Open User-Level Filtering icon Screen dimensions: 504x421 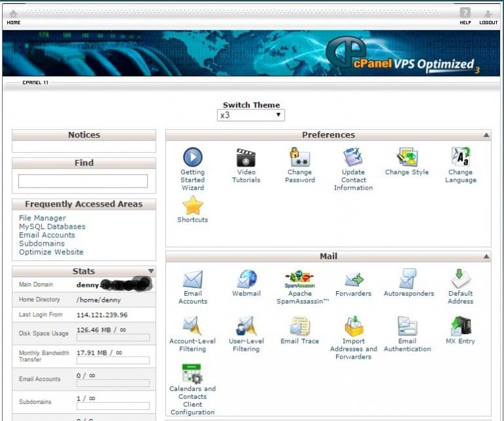pyautogui.click(x=246, y=326)
